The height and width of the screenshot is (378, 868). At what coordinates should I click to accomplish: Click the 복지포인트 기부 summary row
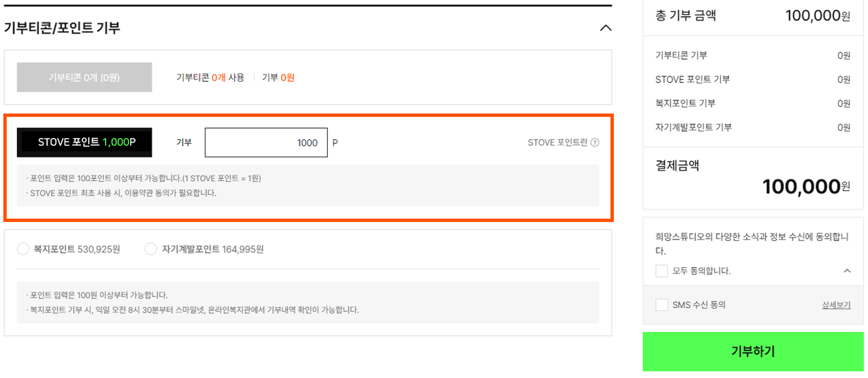pos(753,103)
